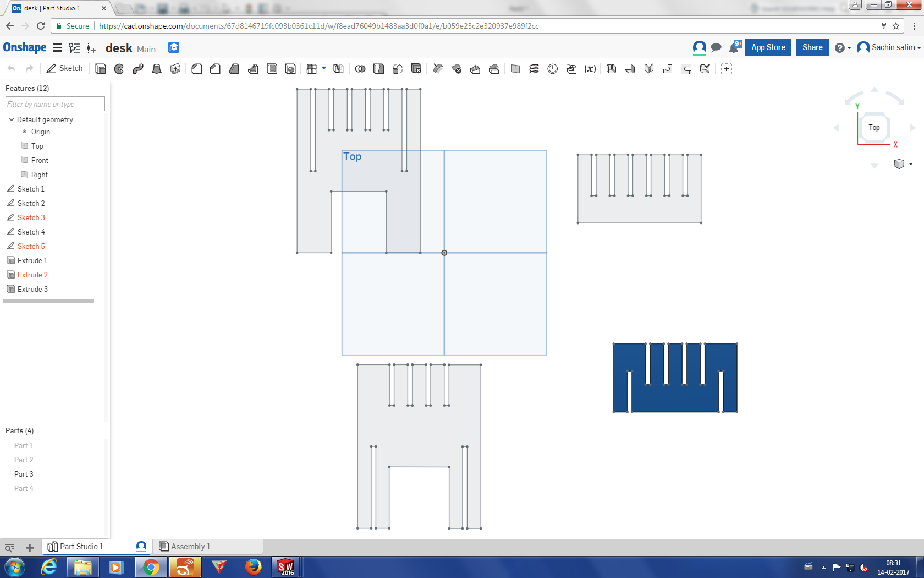The height and width of the screenshot is (578, 924).
Task: Select the Draft tool
Action: 234,69
